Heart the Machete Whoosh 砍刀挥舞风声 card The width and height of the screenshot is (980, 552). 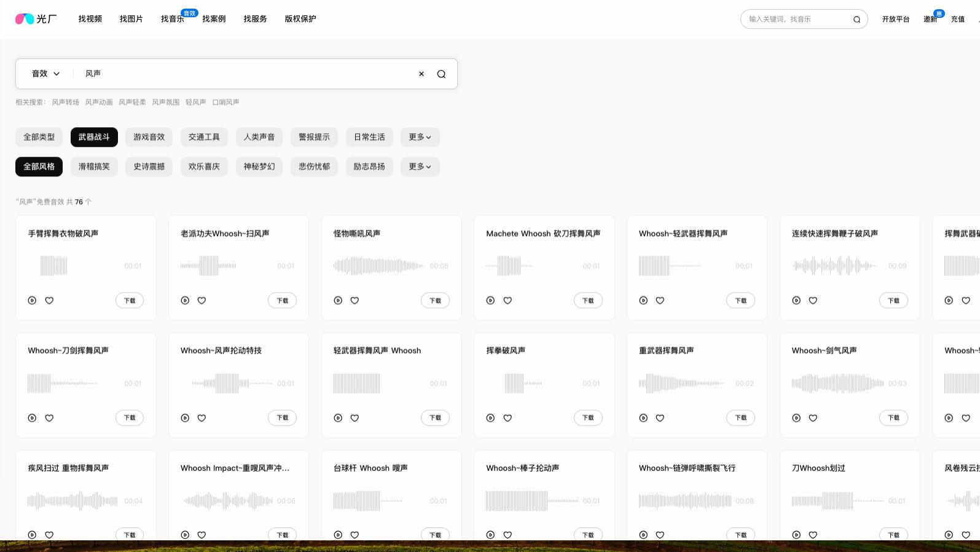(x=508, y=301)
